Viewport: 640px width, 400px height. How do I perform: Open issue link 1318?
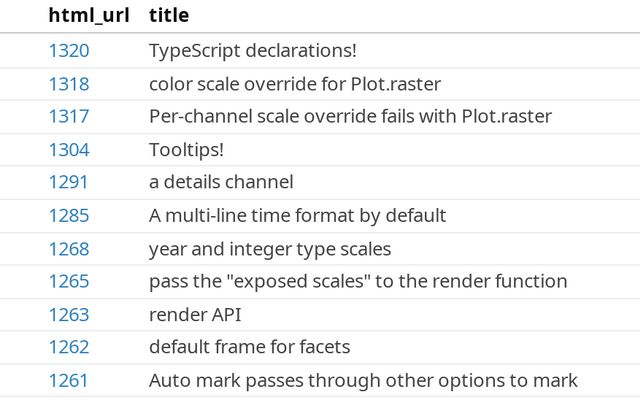point(68,83)
